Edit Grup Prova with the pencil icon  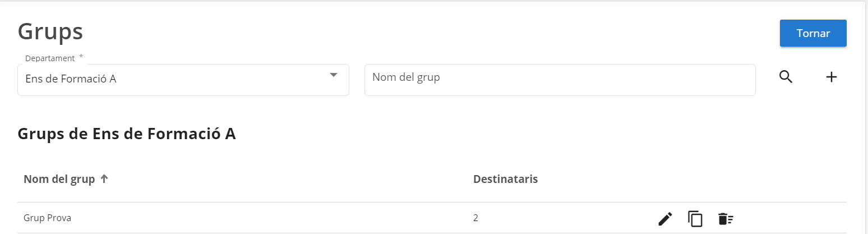pos(665,219)
